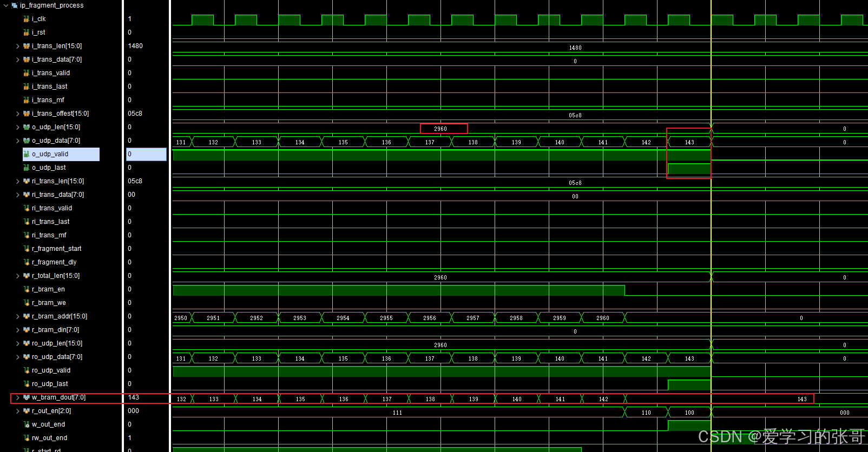Select the w_bram_dout[7:0] signal name
The height and width of the screenshot is (452, 868).
[58, 397]
